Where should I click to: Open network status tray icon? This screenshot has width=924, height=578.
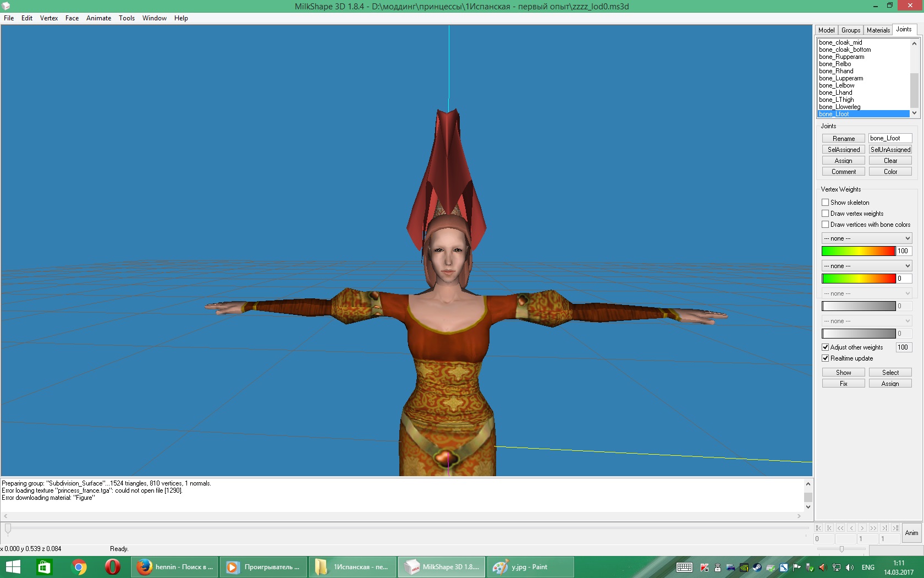(x=837, y=568)
